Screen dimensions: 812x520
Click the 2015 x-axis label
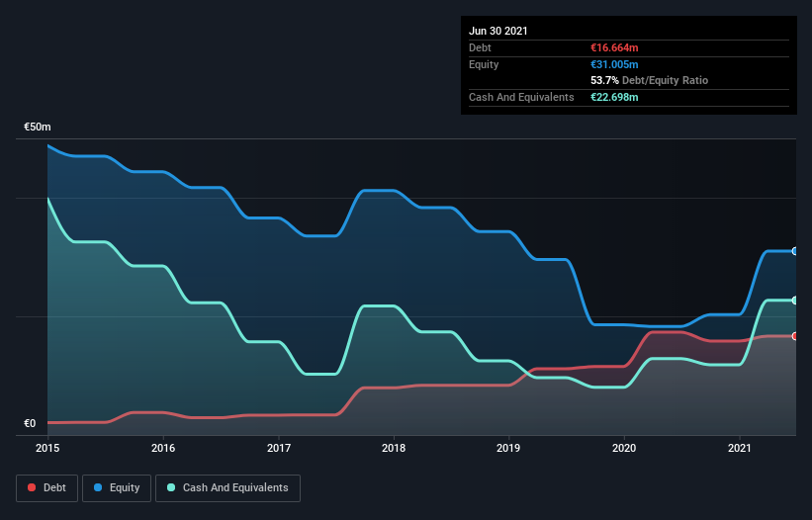[x=47, y=448]
